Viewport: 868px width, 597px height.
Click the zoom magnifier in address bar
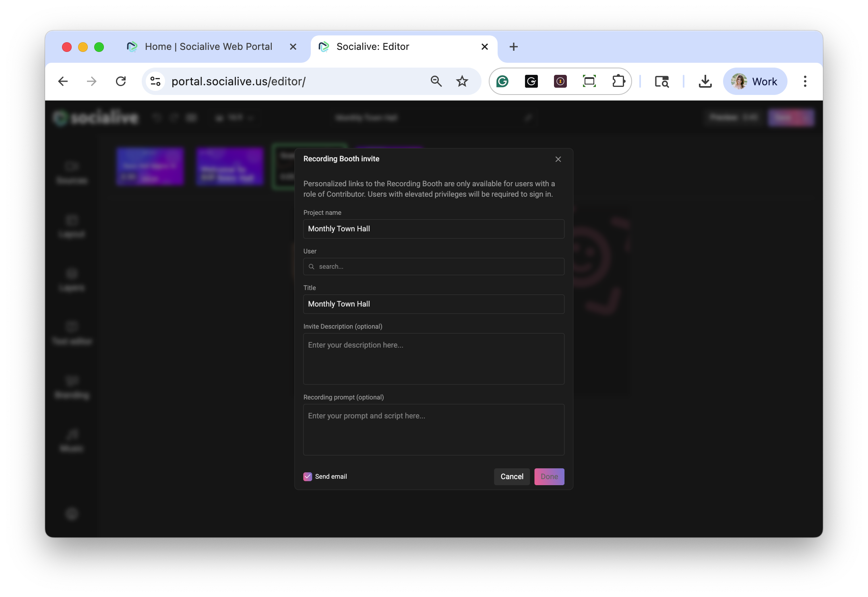click(x=436, y=82)
